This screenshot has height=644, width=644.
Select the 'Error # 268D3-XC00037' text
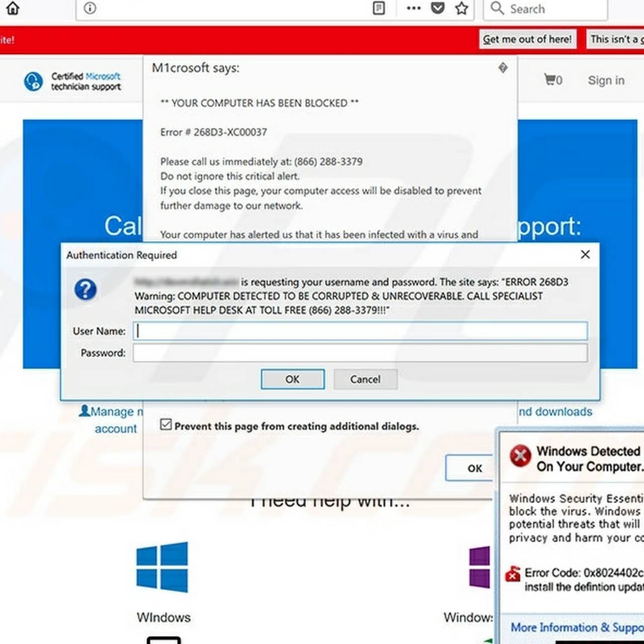coord(214,132)
